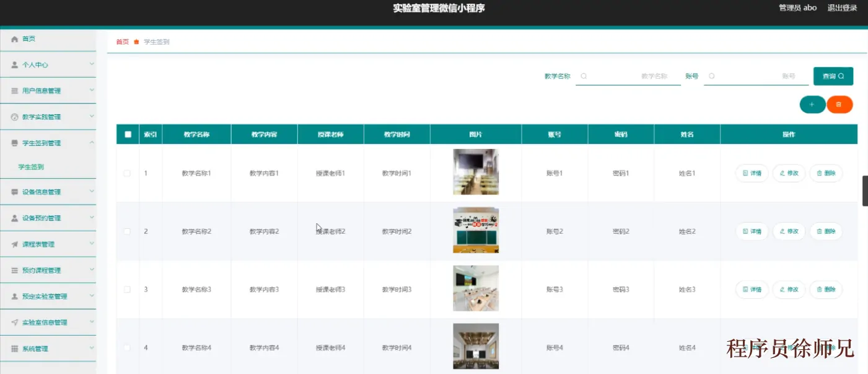The image size is (868, 374).
Task: Click the icon beside 教学实践管理
Action: [x=15, y=117]
